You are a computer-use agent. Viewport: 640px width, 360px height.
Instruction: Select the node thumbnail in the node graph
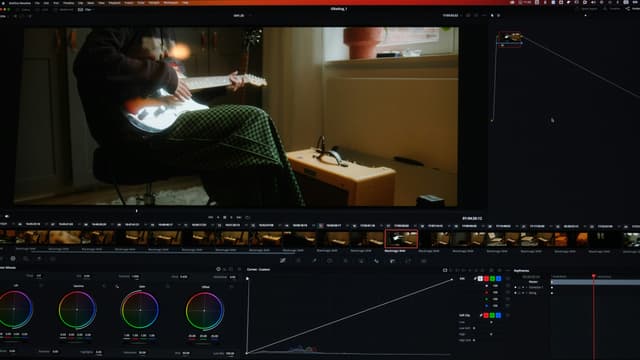click(x=510, y=38)
